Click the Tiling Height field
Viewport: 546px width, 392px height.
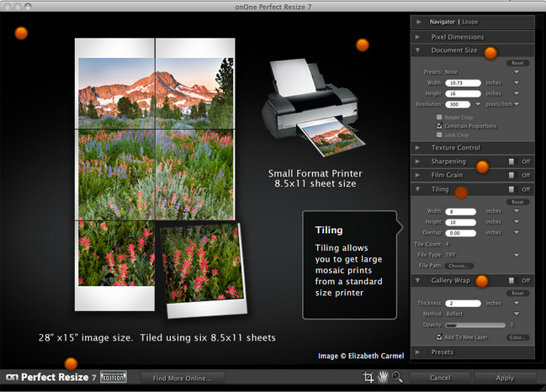(x=461, y=222)
